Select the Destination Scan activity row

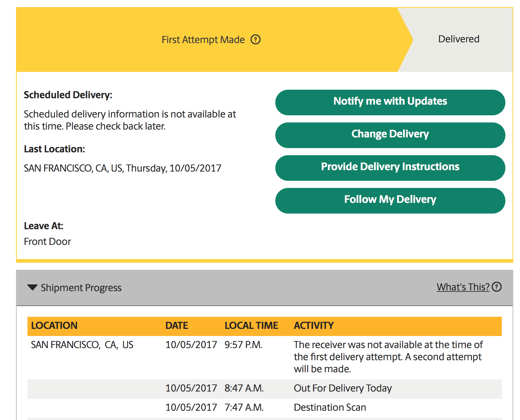point(329,408)
